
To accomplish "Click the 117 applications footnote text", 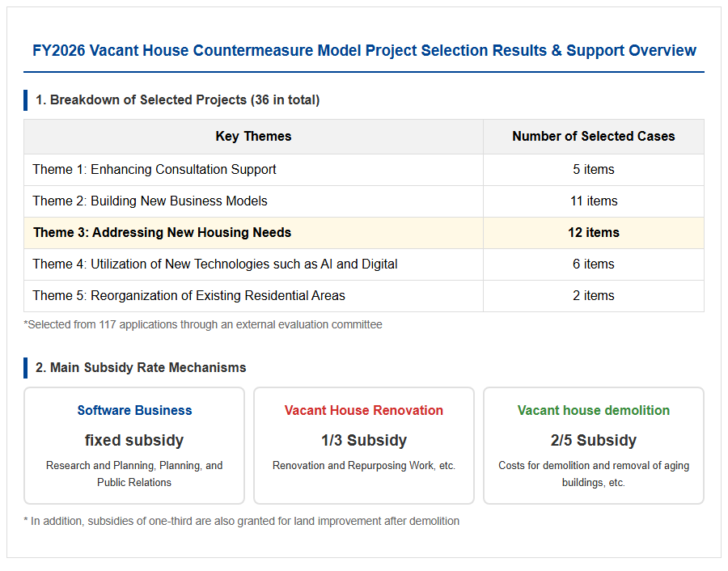I will click(203, 324).
